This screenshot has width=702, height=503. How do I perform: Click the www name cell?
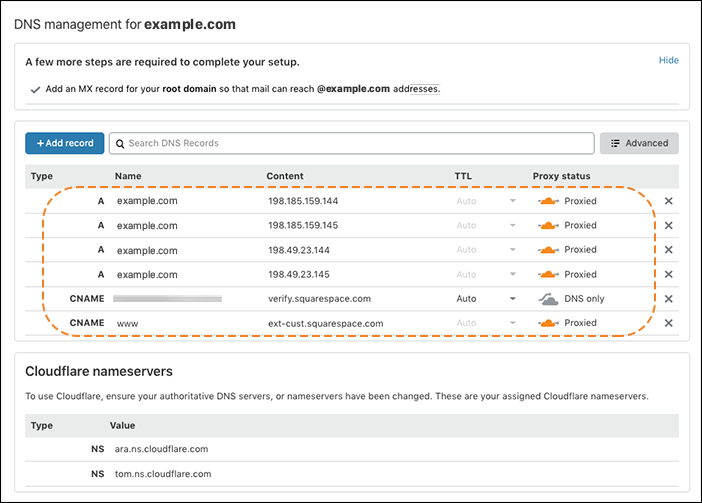tap(128, 324)
